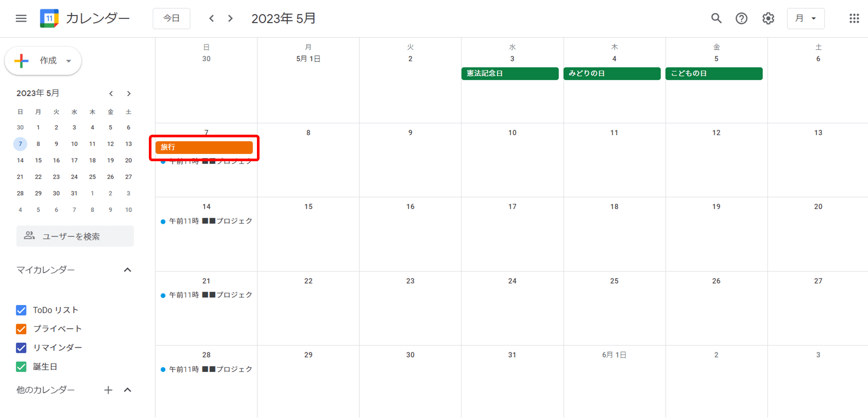Open the みどりの日 holiday event
Viewport: 868px width, 418px height.
(x=612, y=73)
